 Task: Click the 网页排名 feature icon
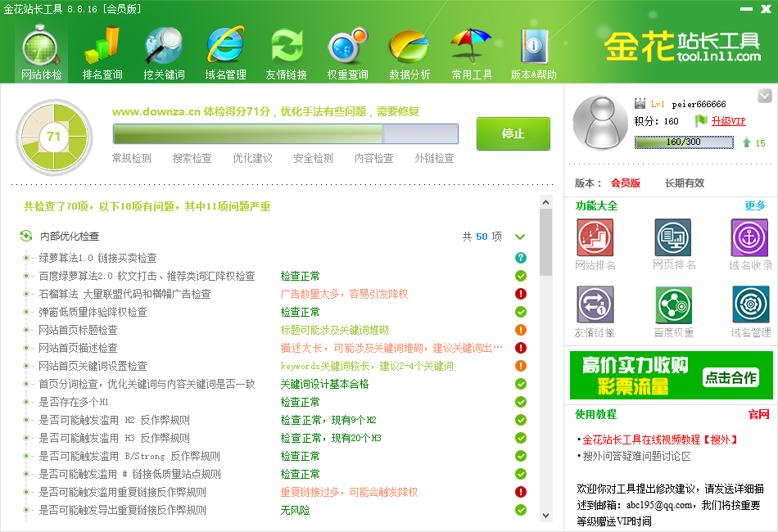(673, 237)
